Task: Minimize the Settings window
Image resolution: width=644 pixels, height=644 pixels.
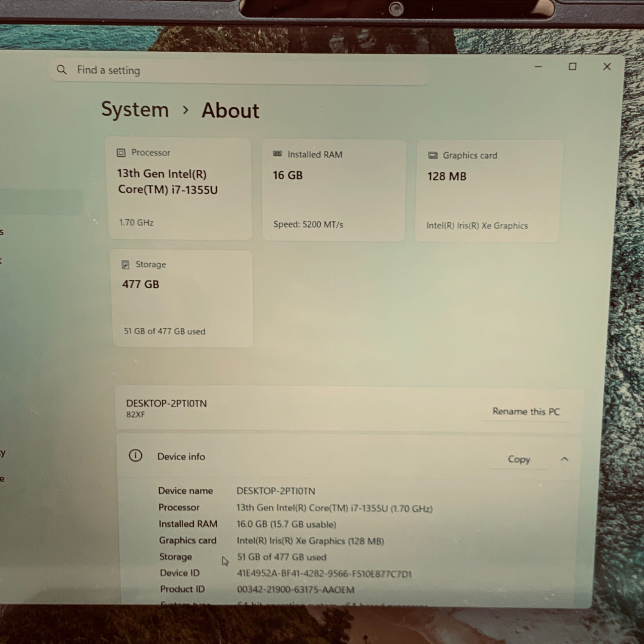Action: tap(538, 67)
